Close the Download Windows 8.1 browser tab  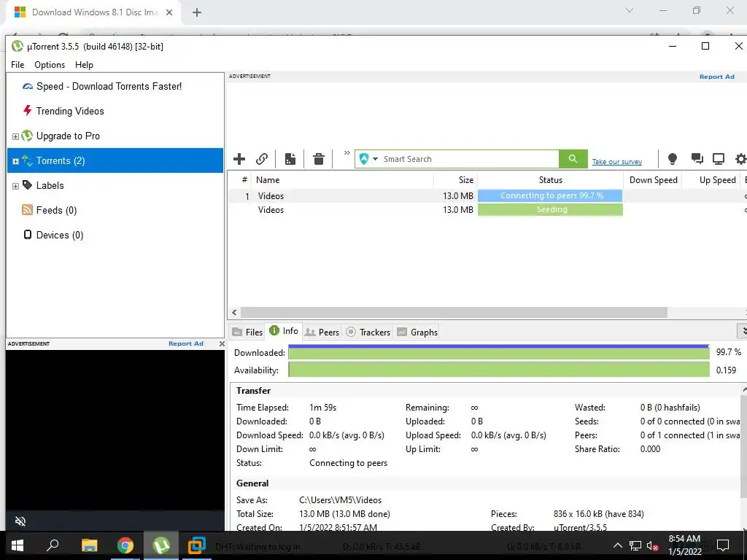click(x=169, y=12)
